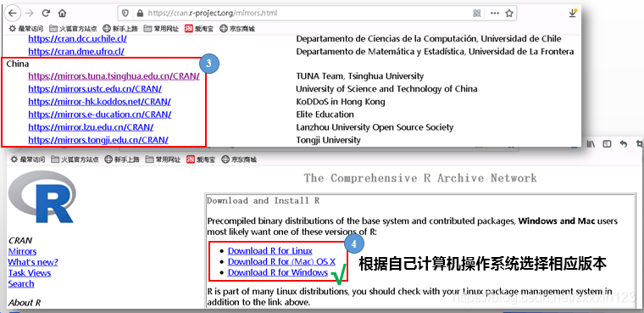Open the cran.dcc.uchile.cl mirror link
This screenshot has width=644, height=313.
(78, 39)
